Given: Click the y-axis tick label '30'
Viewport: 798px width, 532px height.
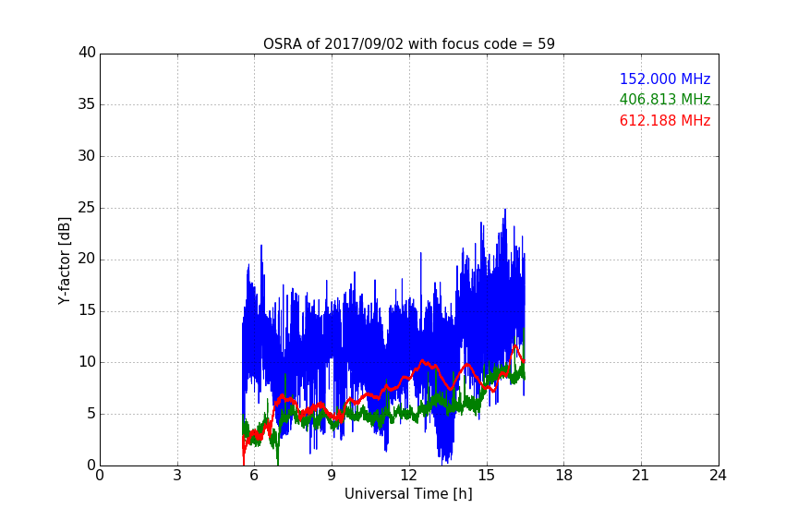Looking at the screenshot, I should pos(87,156).
